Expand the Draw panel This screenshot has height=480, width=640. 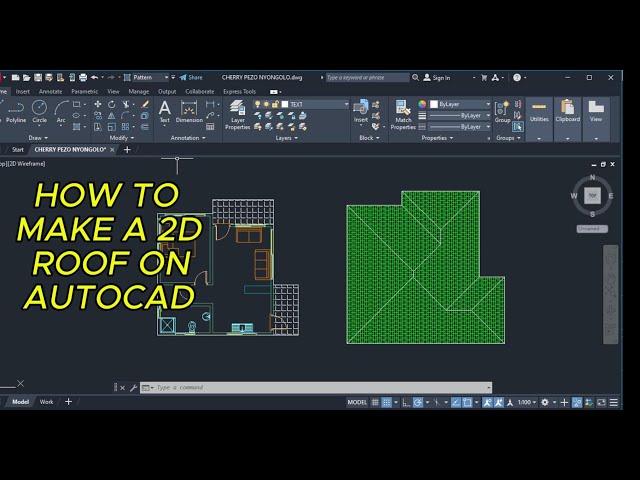pos(38,138)
